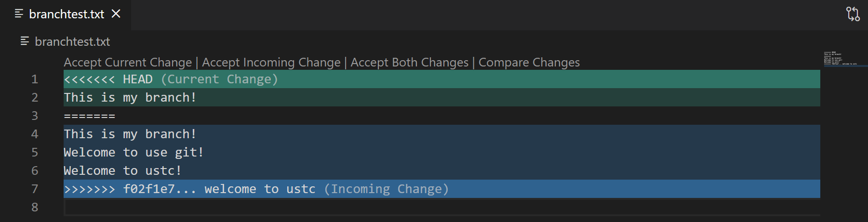
Task: Click the f02f1e7 Incoming Change marker line
Action: coord(255,189)
